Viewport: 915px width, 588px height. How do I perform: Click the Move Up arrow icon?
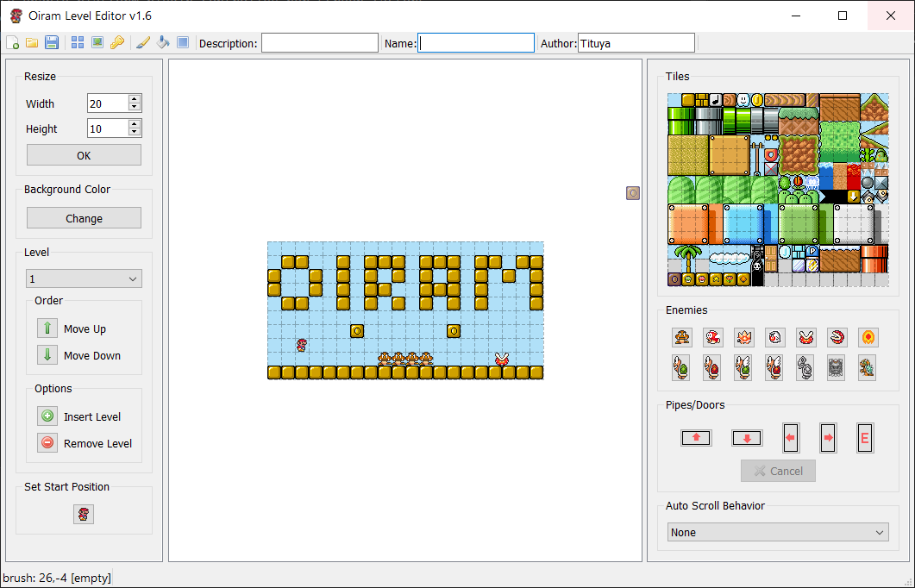coord(47,328)
